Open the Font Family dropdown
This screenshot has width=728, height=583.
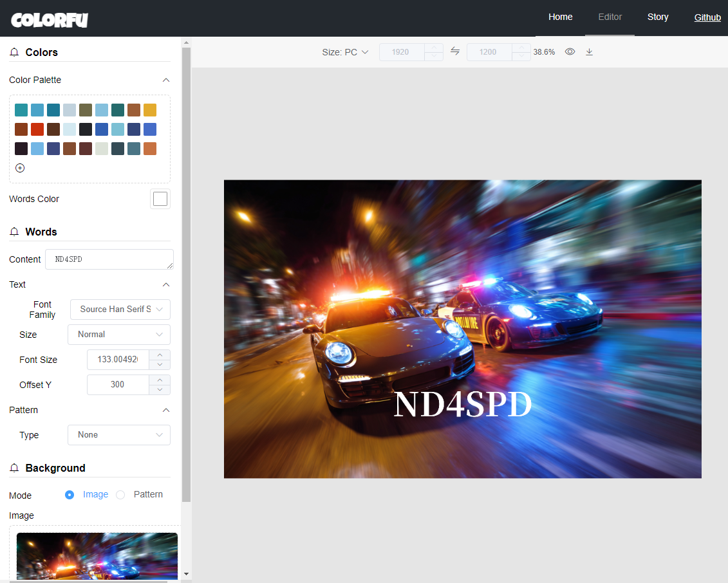(x=120, y=310)
